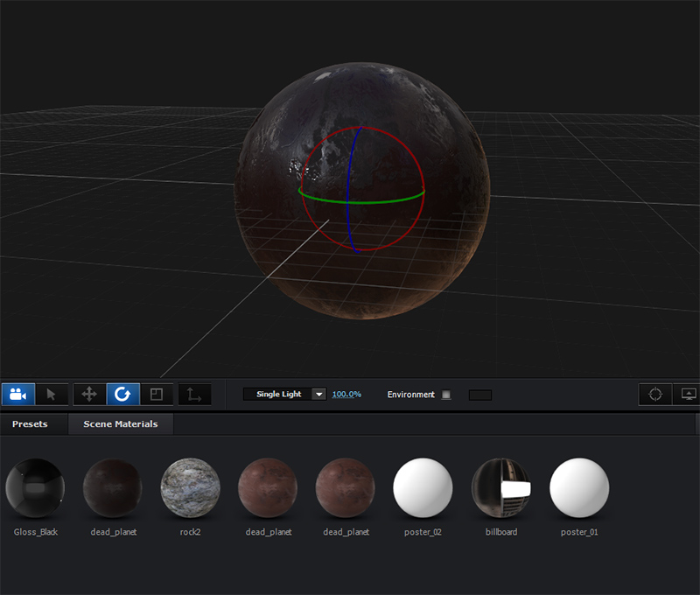Pick the scale tool

click(157, 395)
